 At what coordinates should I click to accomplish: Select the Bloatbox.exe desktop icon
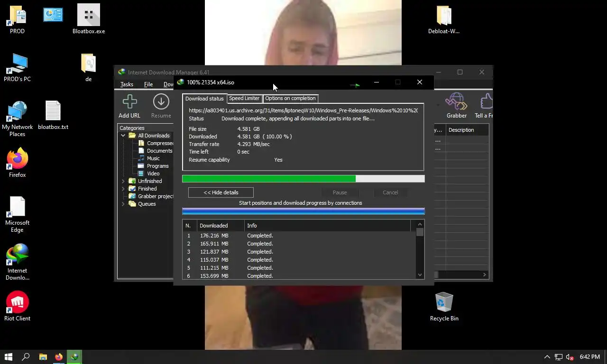point(89,19)
